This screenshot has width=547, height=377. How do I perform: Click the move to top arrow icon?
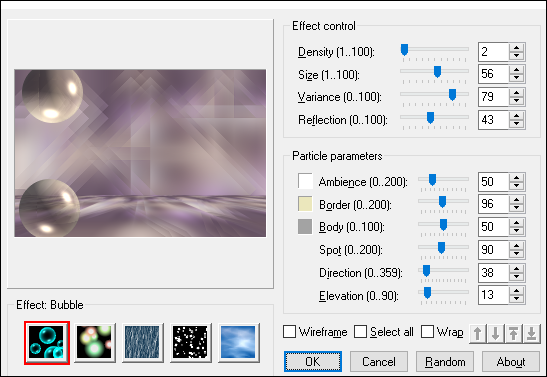514,333
